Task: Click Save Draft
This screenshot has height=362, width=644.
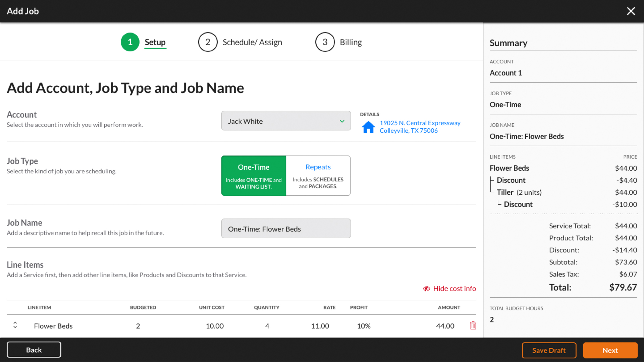Action: coord(549,350)
